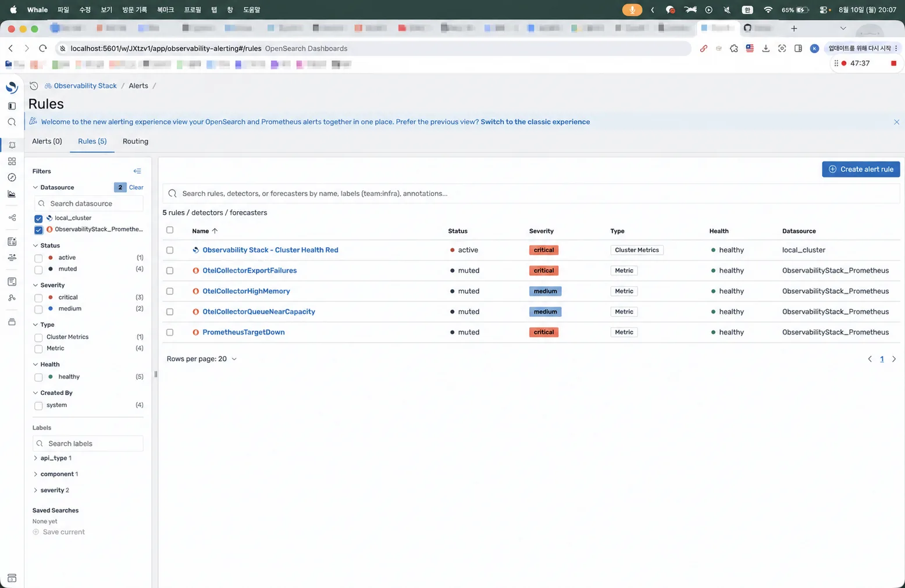
Task: Open browser tab list chevron
Action: click(843, 28)
